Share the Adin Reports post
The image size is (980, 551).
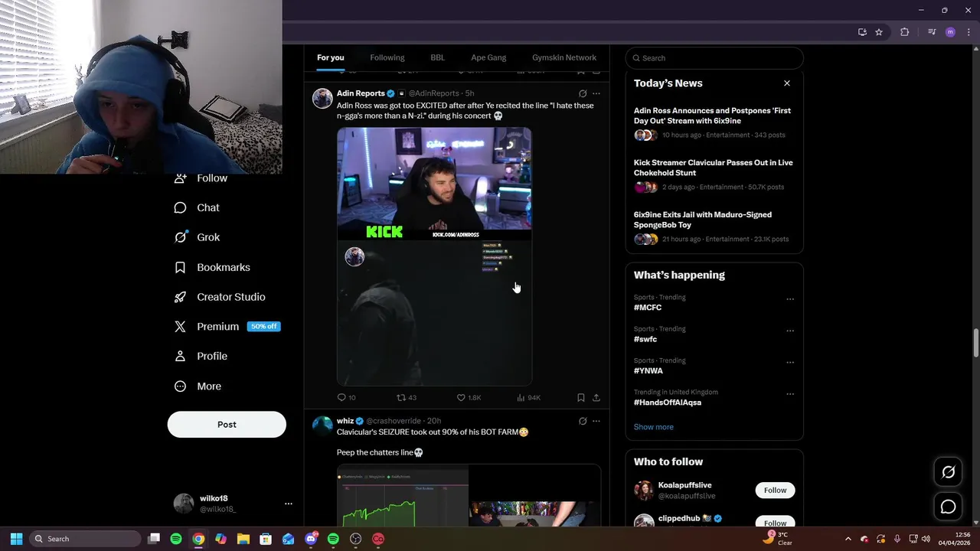click(596, 398)
